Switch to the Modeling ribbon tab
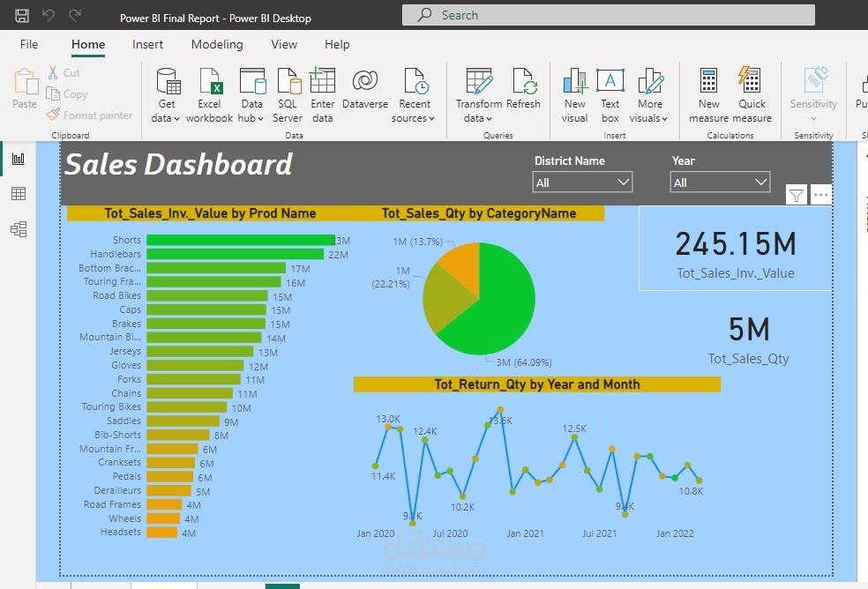The height and width of the screenshot is (589, 868). [217, 44]
